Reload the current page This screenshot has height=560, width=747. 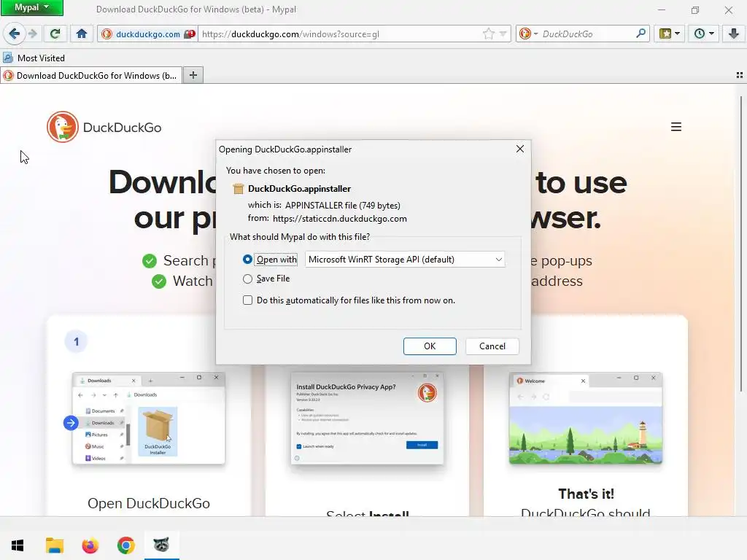click(55, 34)
